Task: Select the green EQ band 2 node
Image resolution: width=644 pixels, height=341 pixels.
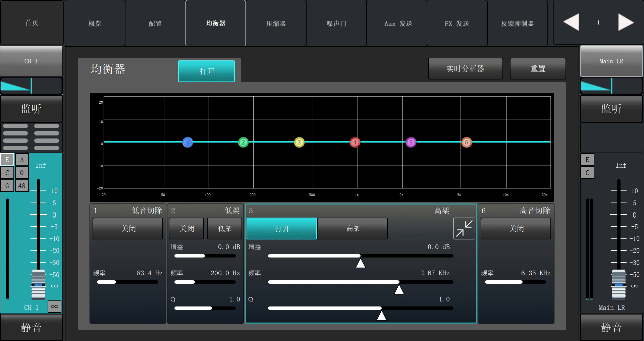Action: pos(243,143)
